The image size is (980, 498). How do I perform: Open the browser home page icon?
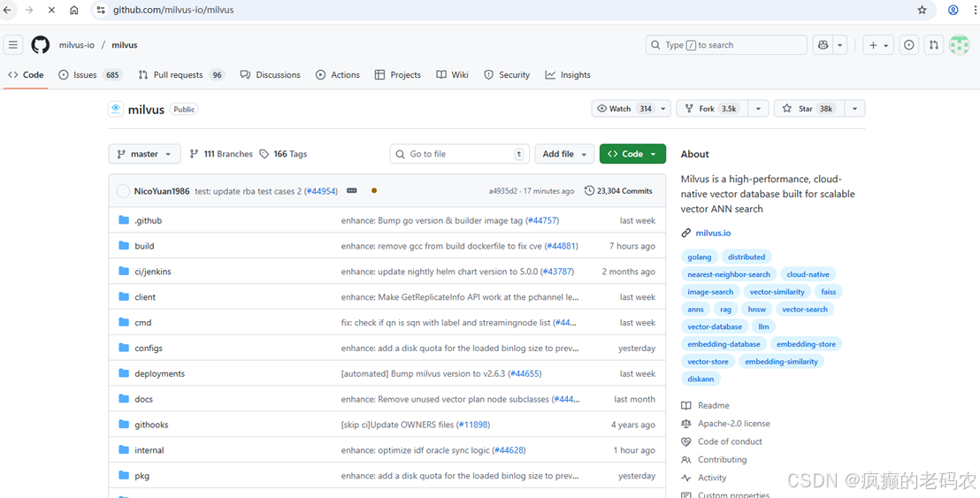[x=73, y=10]
